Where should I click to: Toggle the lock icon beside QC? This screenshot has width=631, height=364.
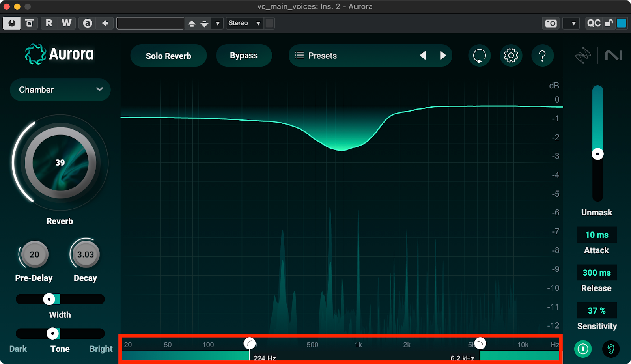tap(609, 23)
